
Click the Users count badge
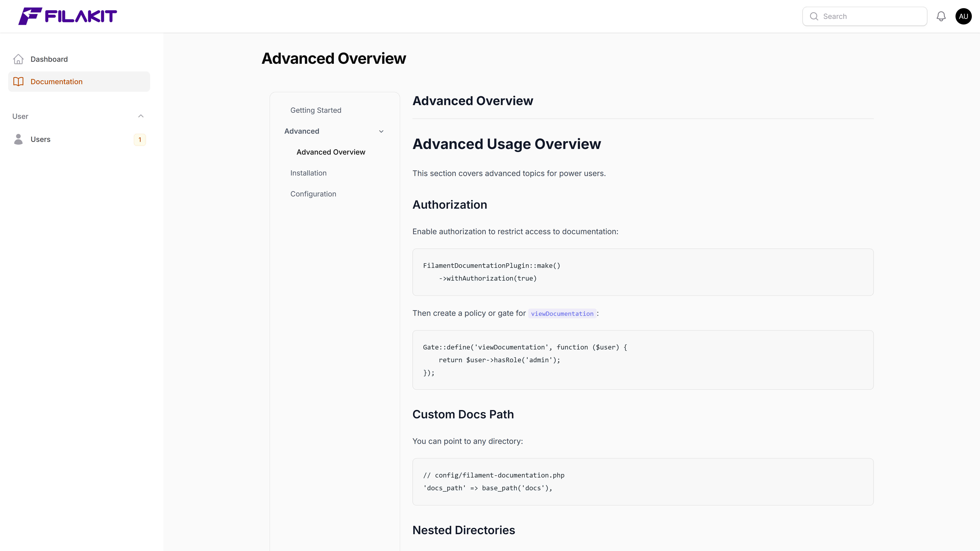(x=140, y=140)
